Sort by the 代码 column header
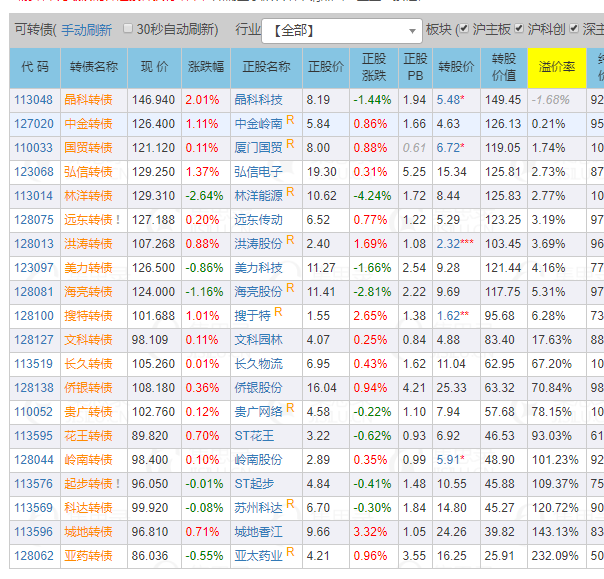Screen dimensions: 604x579 [x=35, y=67]
